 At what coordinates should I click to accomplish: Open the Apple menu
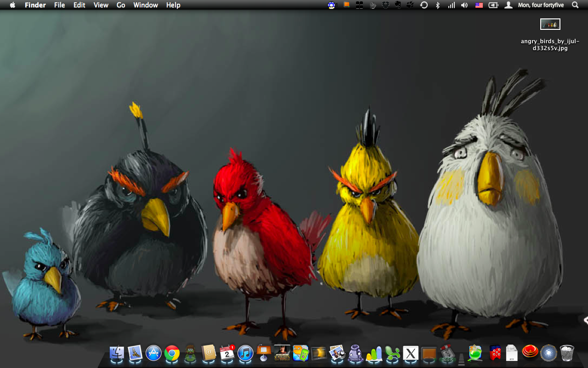tap(12, 5)
